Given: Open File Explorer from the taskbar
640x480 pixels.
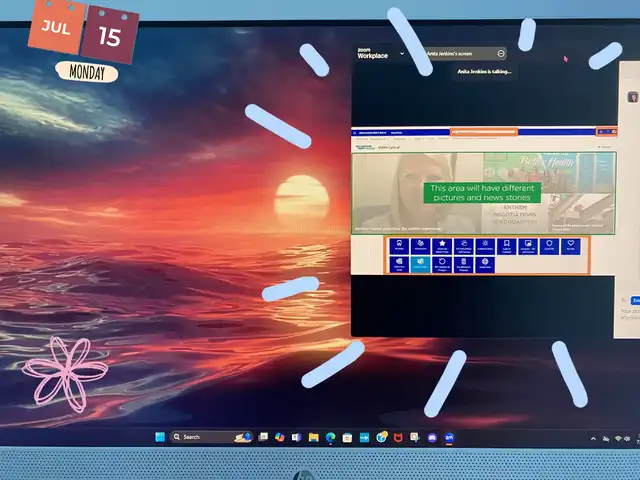Looking at the screenshot, I should pyautogui.click(x=313, y=437).
